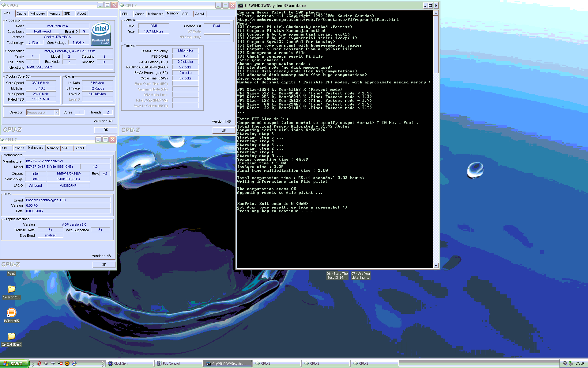The image size is (588, 368).
Task: Open Cache tab in the Memory CPU-Z window
Action: 140,14
